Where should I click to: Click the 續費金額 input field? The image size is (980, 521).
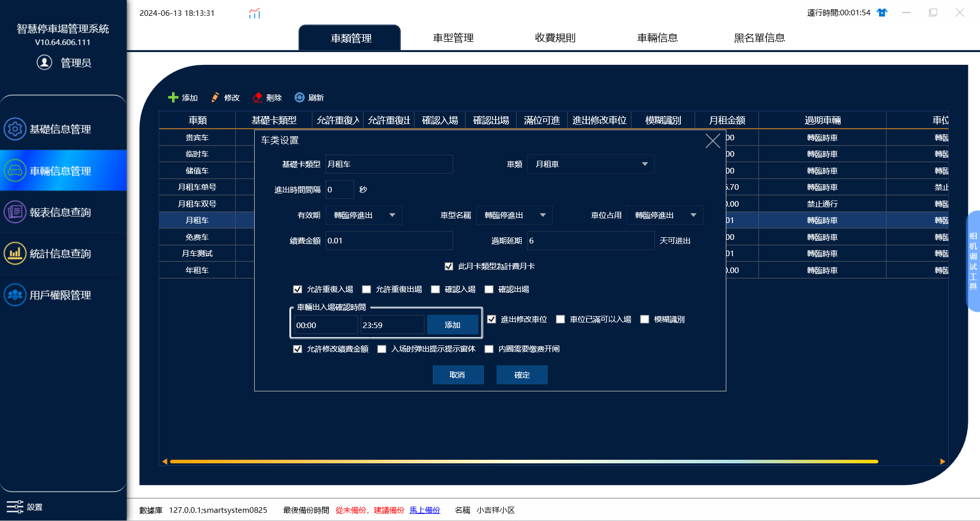pos(389,241)
